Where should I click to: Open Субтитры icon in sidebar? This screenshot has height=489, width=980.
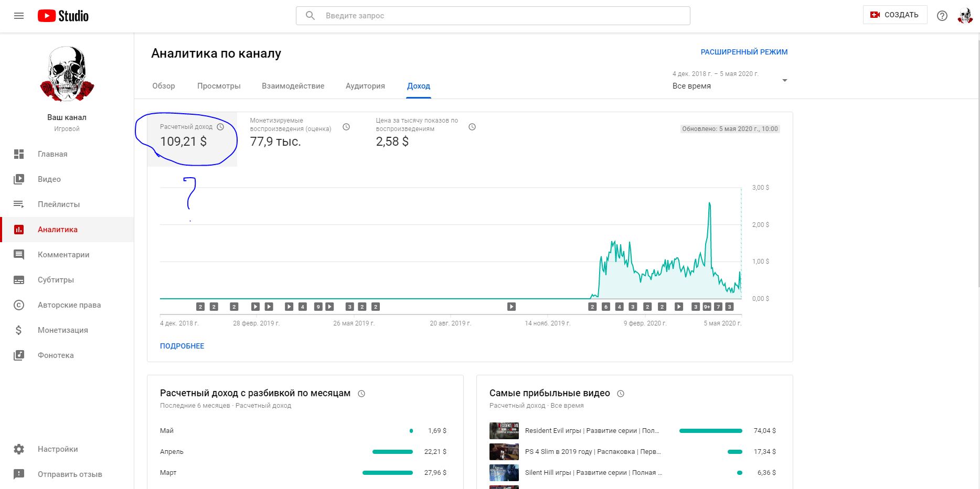19,280
